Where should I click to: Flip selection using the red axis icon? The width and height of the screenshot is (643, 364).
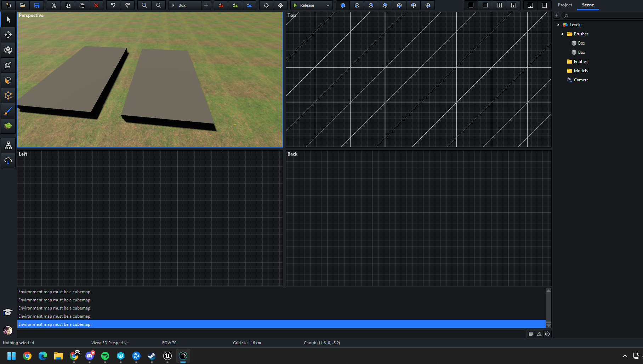[221, 5]
